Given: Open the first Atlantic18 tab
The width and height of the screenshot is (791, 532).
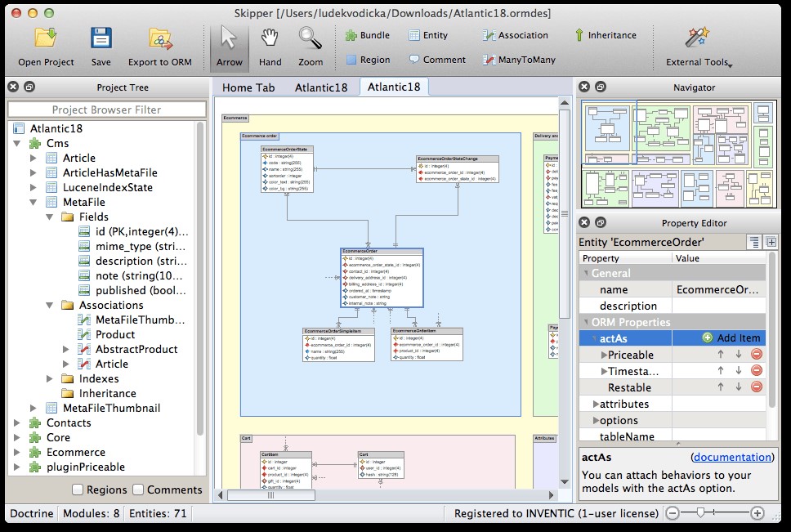Looking at the screenshot, I should [323, 87].
